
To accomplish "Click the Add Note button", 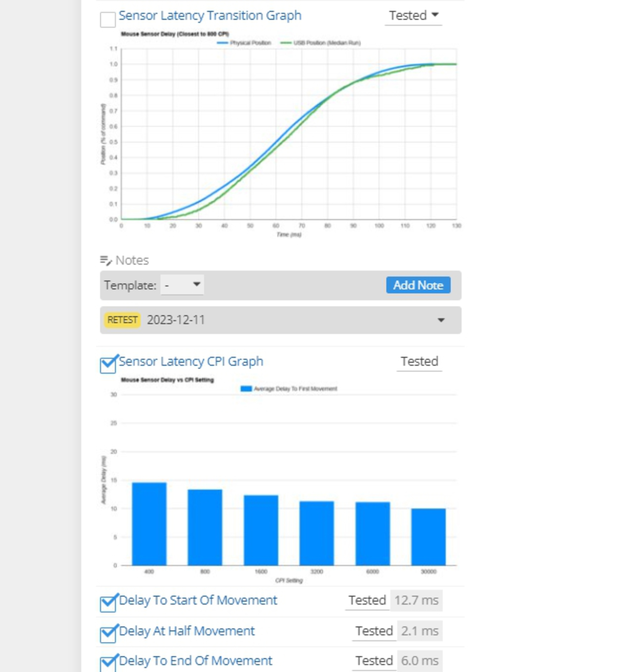I will [418, 285].
